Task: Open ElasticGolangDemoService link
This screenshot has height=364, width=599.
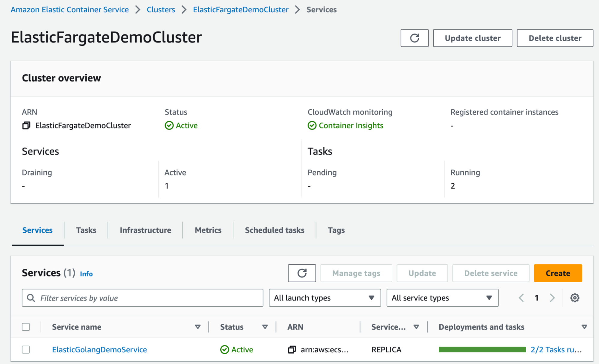Action: tap(99, 350)
